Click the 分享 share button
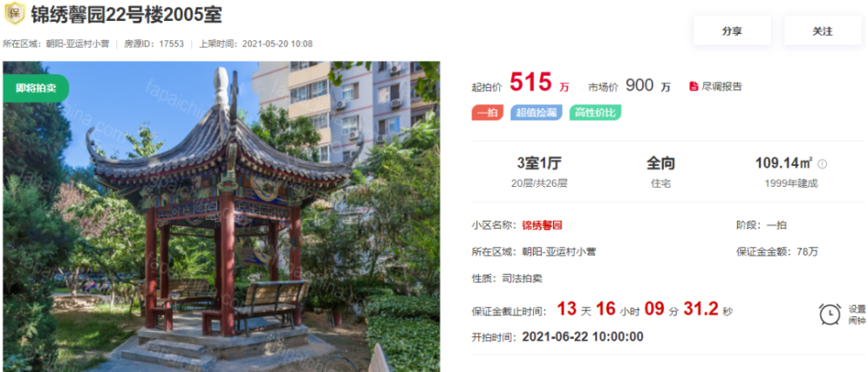868x372 pixels. (732, 31)
